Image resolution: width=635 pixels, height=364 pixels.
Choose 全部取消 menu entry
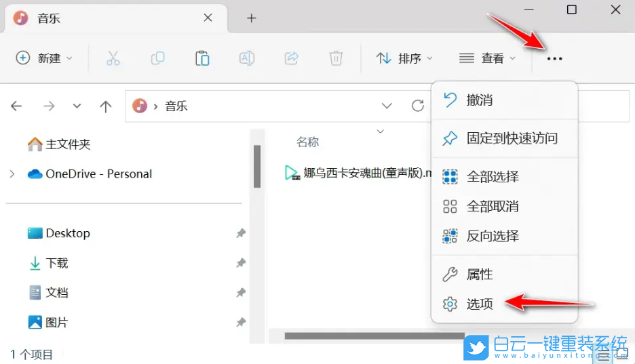[x=505, y=206]
